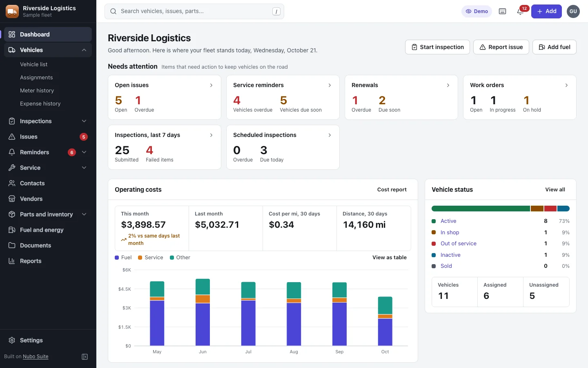This screenshot has height=368, width=588.
Task: Toggle the Service series in chart legend
Action: (151, 258)
